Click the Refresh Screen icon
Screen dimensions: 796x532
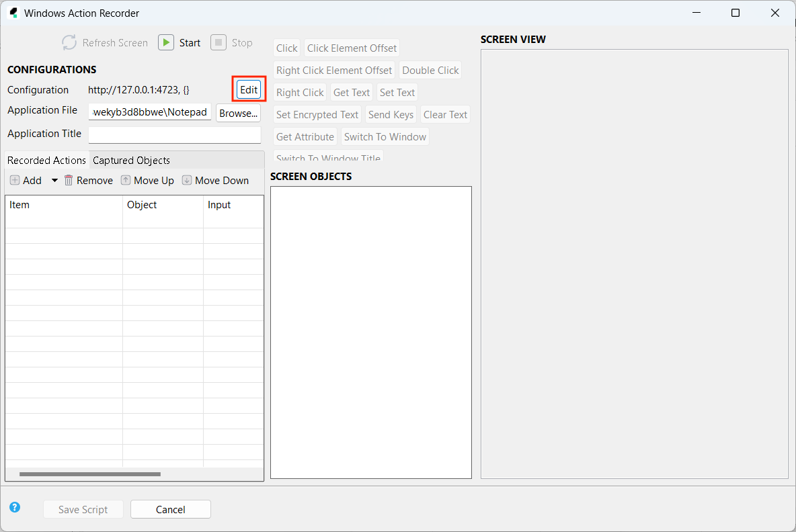69,42
